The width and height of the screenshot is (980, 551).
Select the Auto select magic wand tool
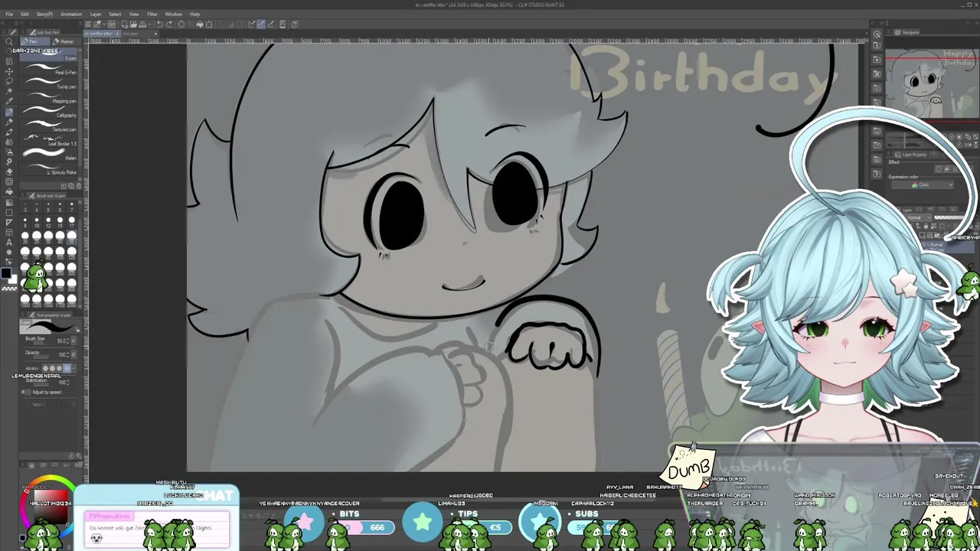(x=9, y=91)
